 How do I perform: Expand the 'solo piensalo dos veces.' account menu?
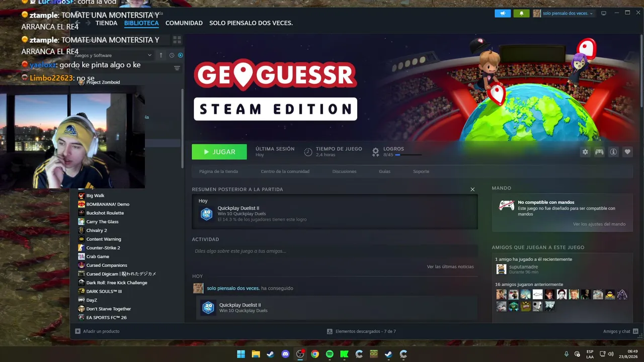pos(563,14)
